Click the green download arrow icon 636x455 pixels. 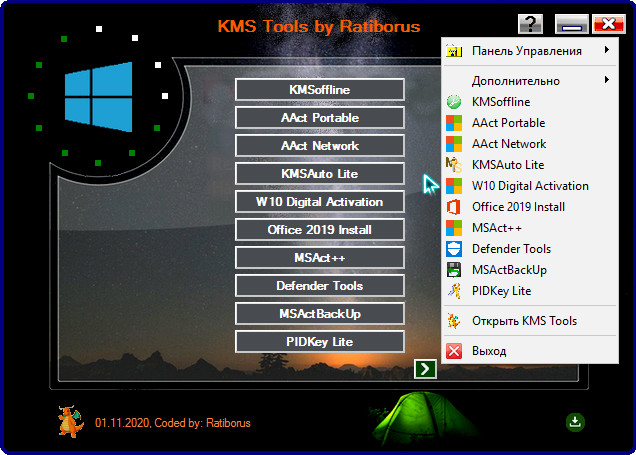coord(575,422)
